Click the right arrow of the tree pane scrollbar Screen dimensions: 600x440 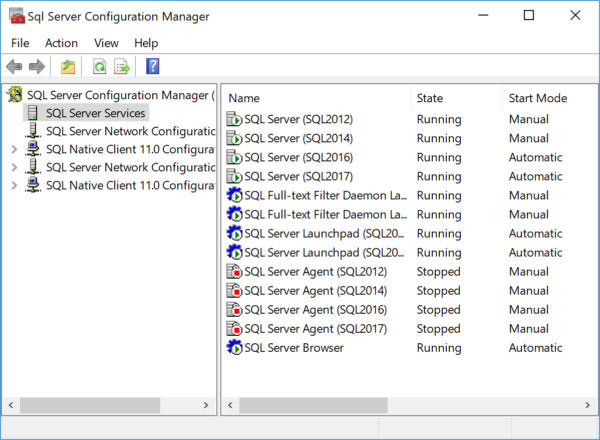[x=206, y=405]
